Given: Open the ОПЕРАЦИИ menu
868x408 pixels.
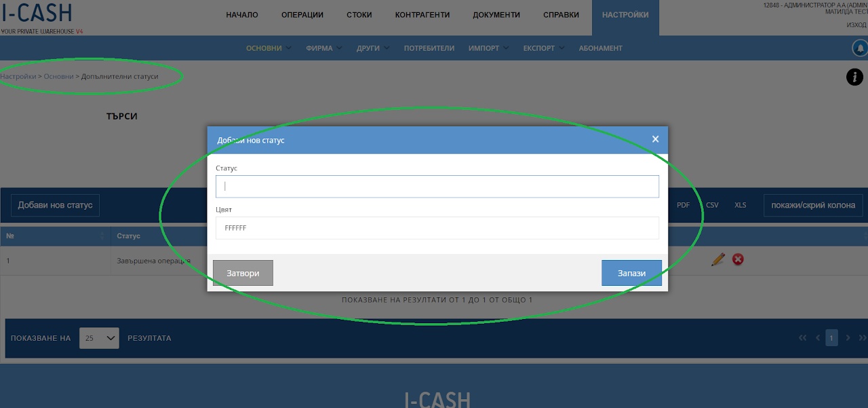Looking at the screenshot, I should tap(302, 15).
